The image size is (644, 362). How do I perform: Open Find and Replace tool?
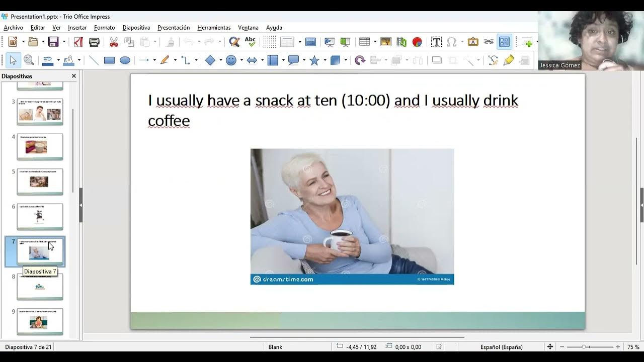click(234, 42)
